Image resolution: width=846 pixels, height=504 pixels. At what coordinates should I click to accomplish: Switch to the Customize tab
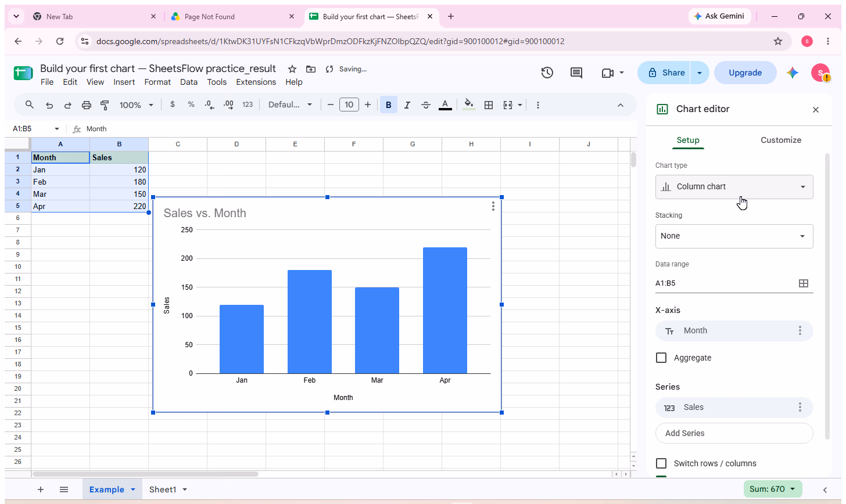click(781, 140)
